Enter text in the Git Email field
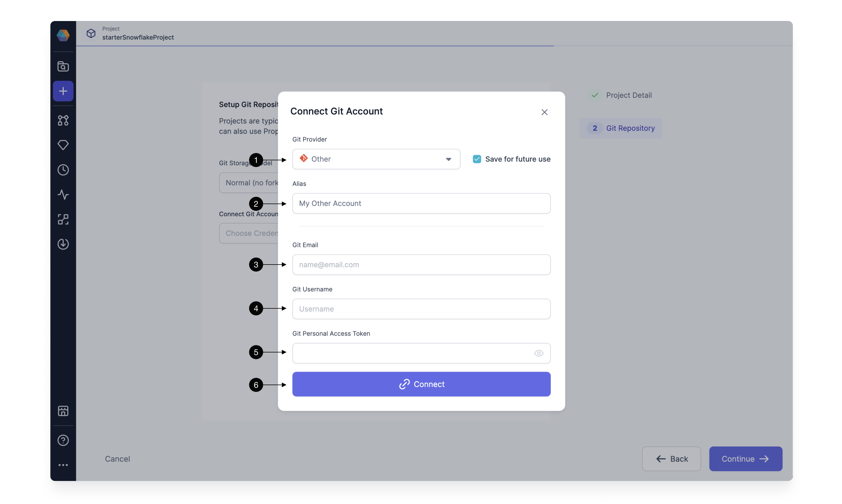The height and width of the screenshot is (504, 842). point(421,265)
